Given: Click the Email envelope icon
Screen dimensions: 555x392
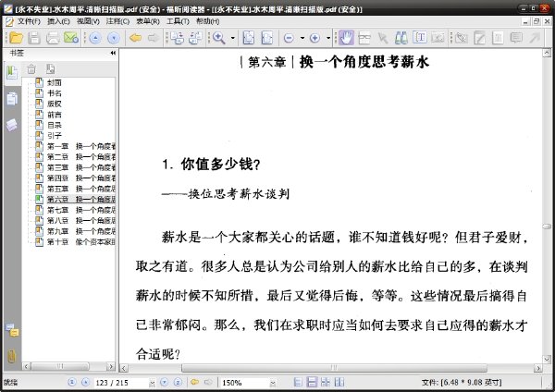Looking at the screenshot, I should tap(71, 38).
